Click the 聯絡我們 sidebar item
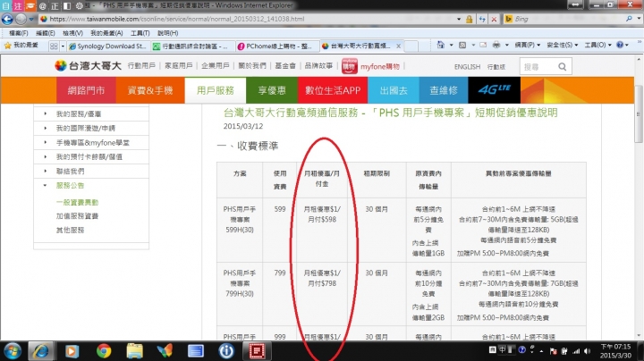 tap(71, 171)
